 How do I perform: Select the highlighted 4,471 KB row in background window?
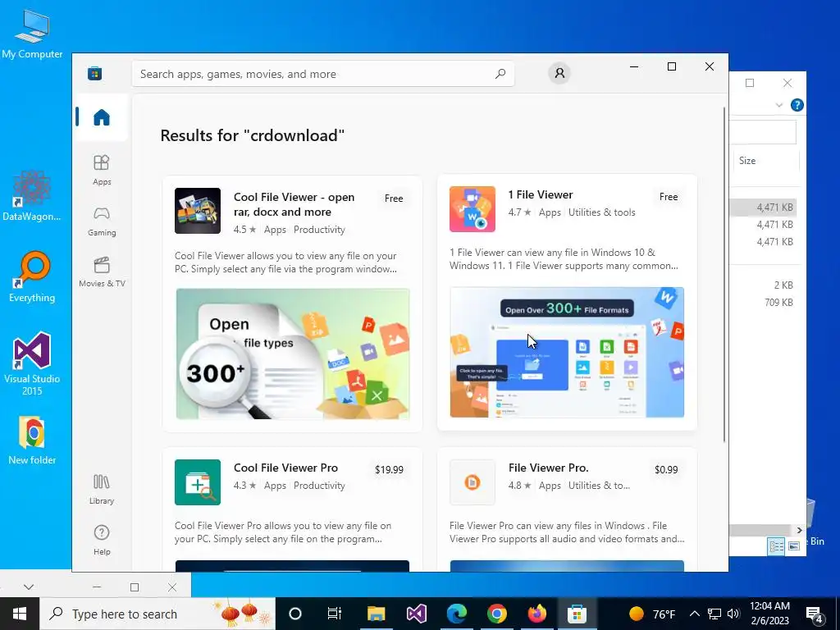click(x=764, y=208)
